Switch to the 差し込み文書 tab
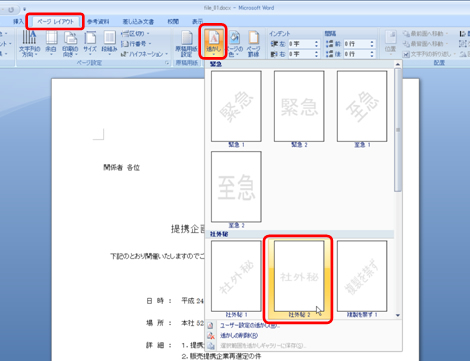470x361 pixels. [x=138, y=21]
